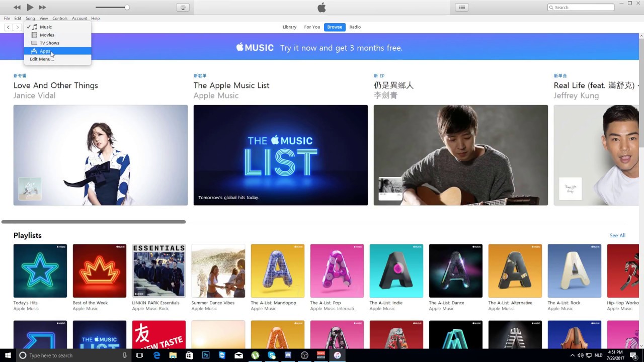
Task: Select Movies in the media dropdown
Action: [x=57, y=35]
